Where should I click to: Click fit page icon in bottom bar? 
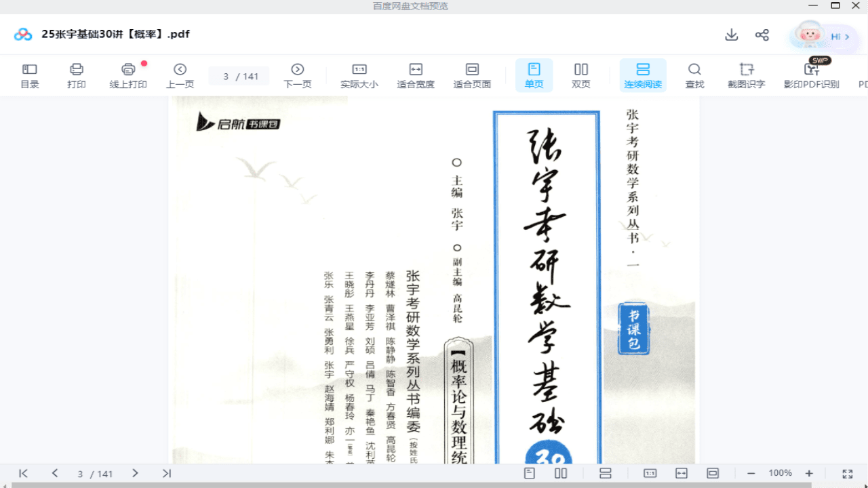[x=713, y=473]
